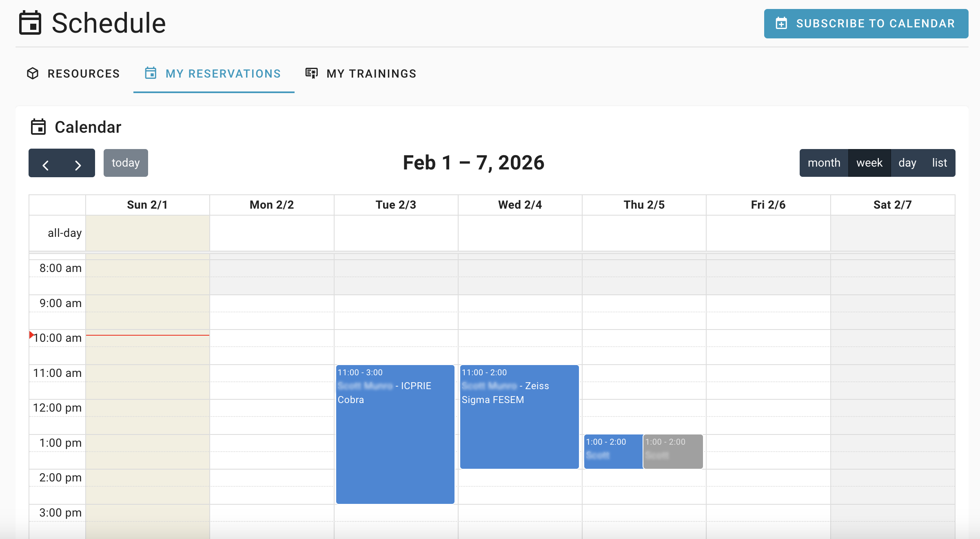Screen dimensions: 980x539
Task: Switch to the My Trainings tab
Action: (361, 73)
